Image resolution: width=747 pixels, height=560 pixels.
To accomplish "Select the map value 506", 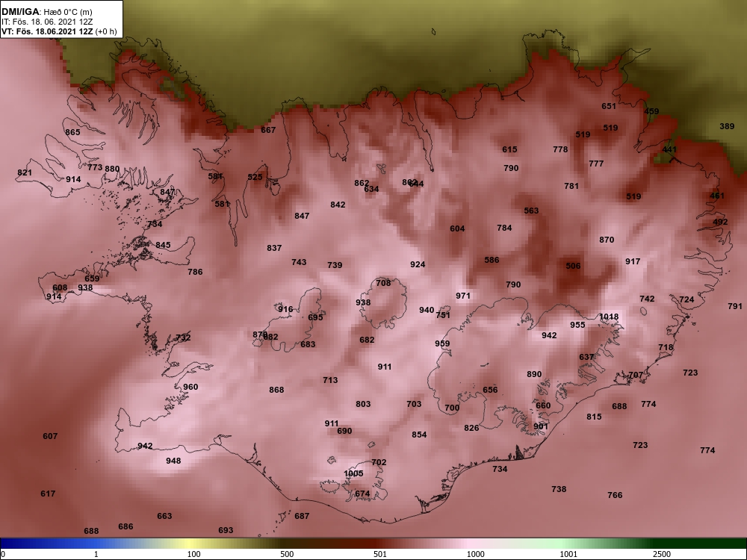I will 573,266.
